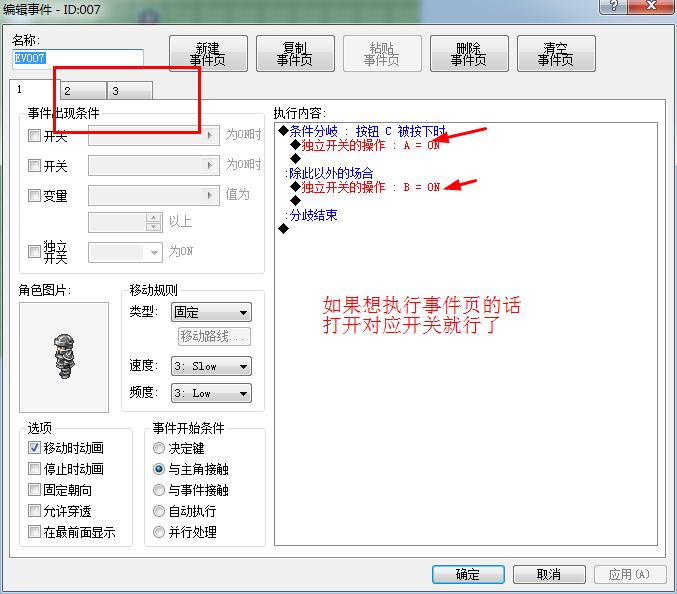Open the 独立开关 letter dropdown

tap(125, 252)
